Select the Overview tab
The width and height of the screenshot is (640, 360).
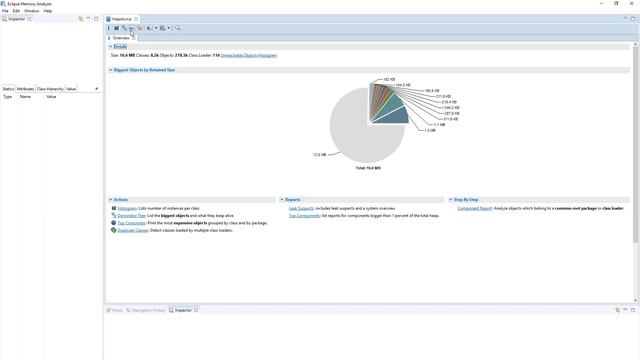120,38
